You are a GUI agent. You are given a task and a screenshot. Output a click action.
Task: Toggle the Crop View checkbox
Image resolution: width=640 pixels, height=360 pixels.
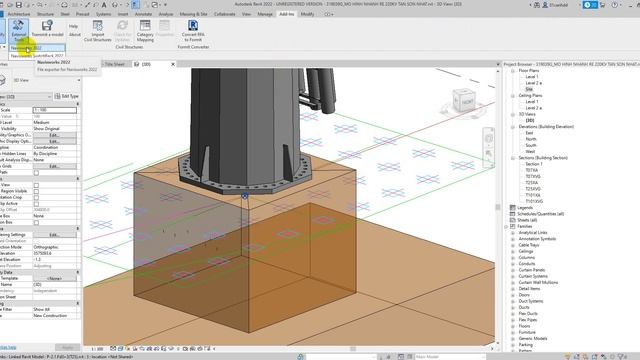coord(36,185)
